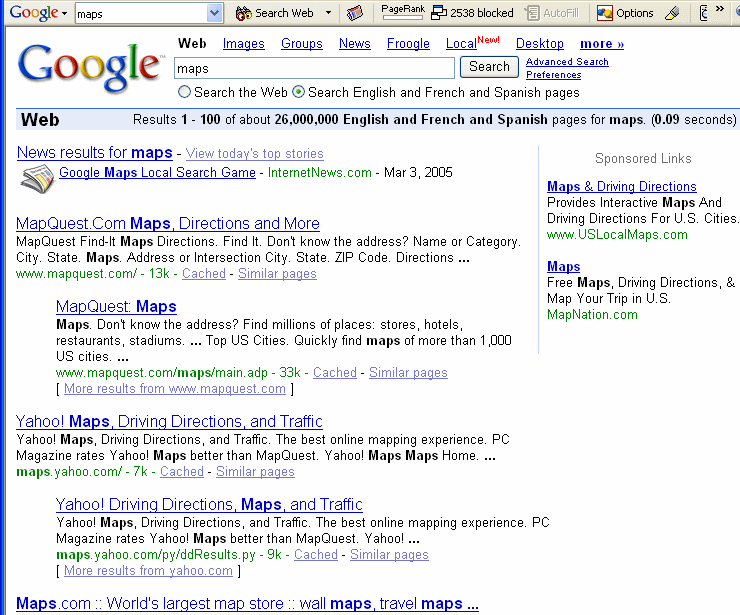Open sponsored link Maps & Driving Directions
Image resolution: width=740 pixels, height=615 pixels.
coord(622,186)
